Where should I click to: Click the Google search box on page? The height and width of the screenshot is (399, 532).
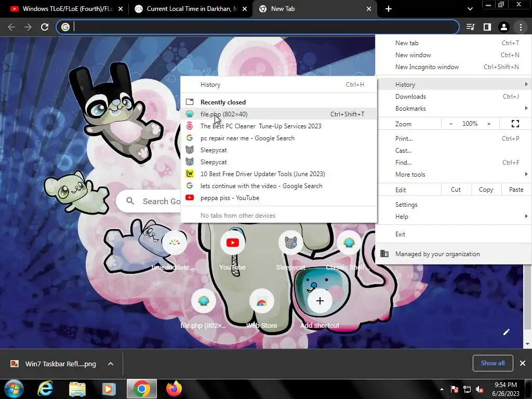(149, 201)
